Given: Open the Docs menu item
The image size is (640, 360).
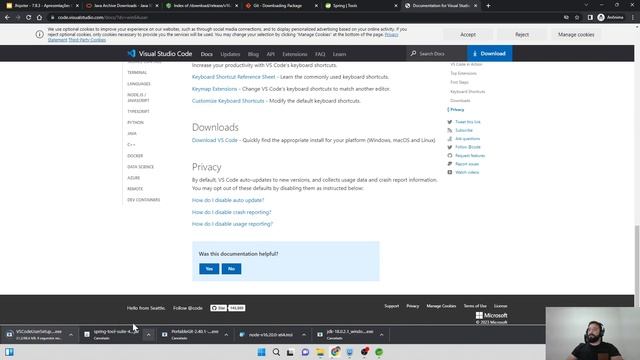Looking at the screenshot, I should [x=207, y=54].
